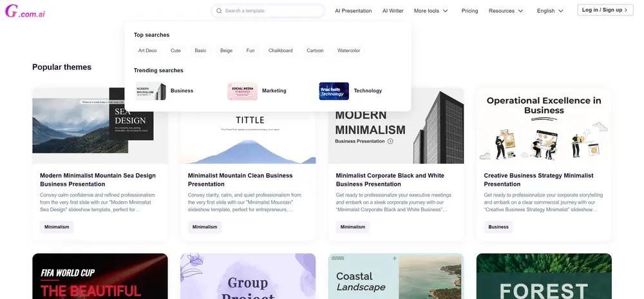
Task: Open the Business trending search thumbnail
Action: tap(151, 91)
